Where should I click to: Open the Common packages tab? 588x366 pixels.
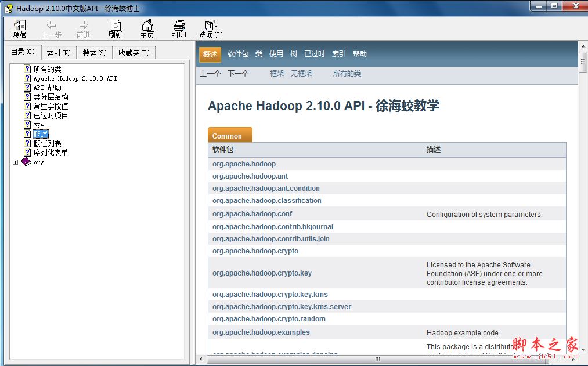tap(230, 136)
